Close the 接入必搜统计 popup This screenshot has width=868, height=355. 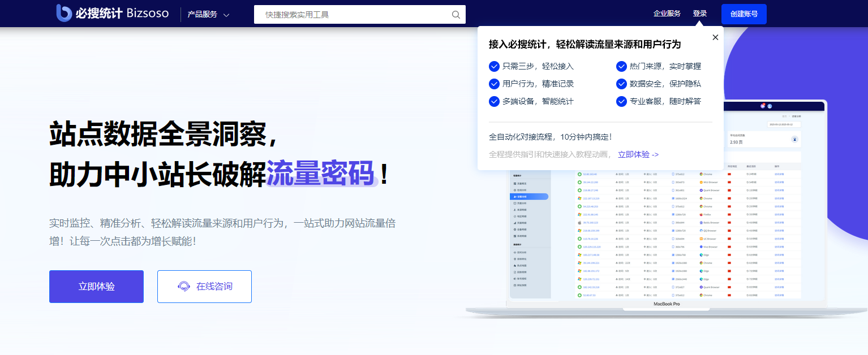(715, 37)
